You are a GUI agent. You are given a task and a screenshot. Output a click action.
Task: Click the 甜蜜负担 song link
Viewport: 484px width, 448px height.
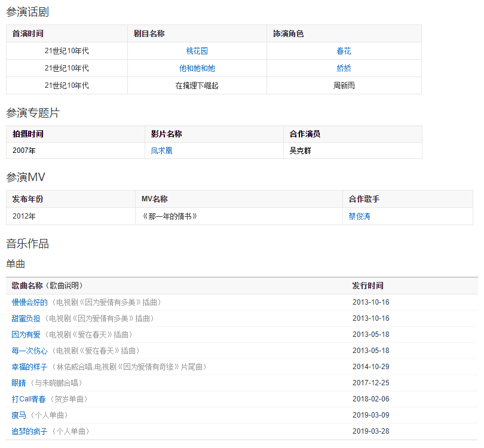[26, 318]
